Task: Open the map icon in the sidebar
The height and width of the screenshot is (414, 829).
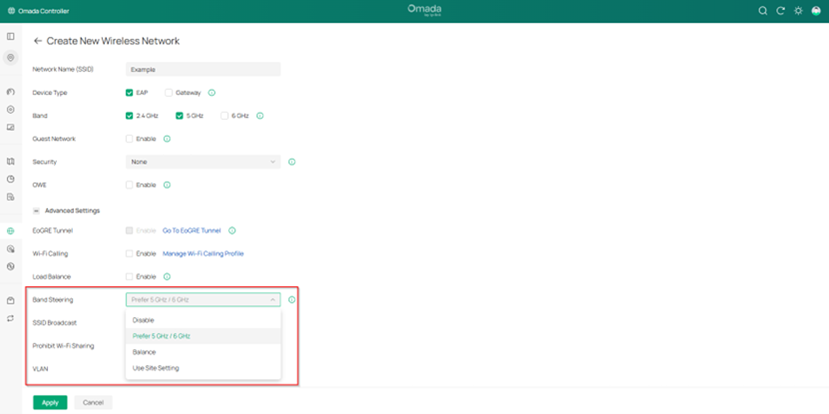Action: (11, 161)
